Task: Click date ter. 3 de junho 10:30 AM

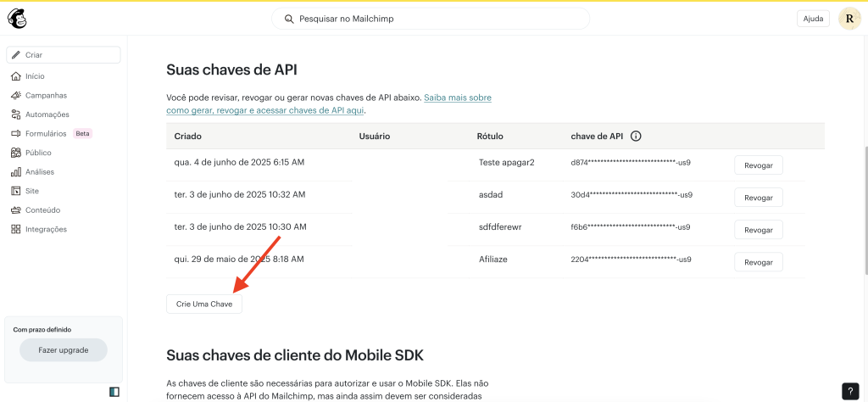Action: click(x=240, y=227)
